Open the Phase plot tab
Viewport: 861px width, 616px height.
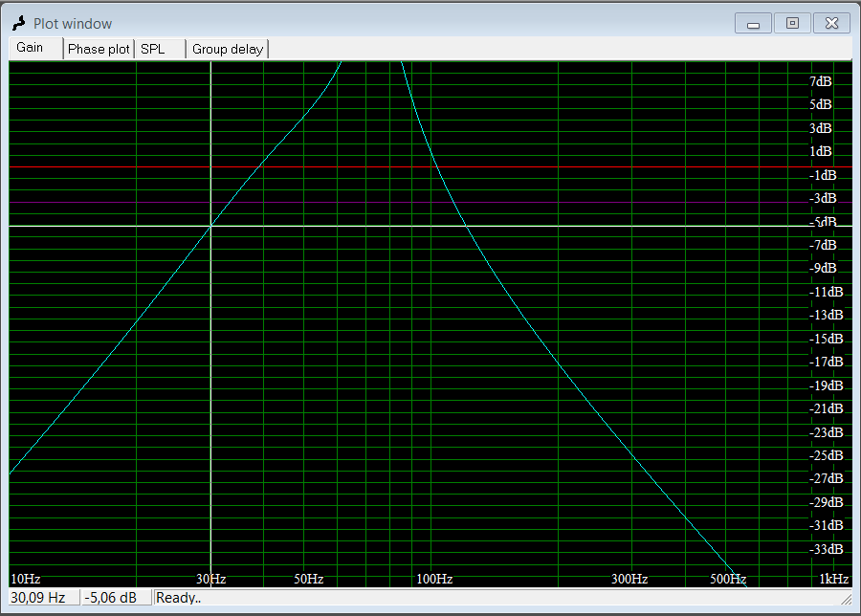[x=99, y=49]
